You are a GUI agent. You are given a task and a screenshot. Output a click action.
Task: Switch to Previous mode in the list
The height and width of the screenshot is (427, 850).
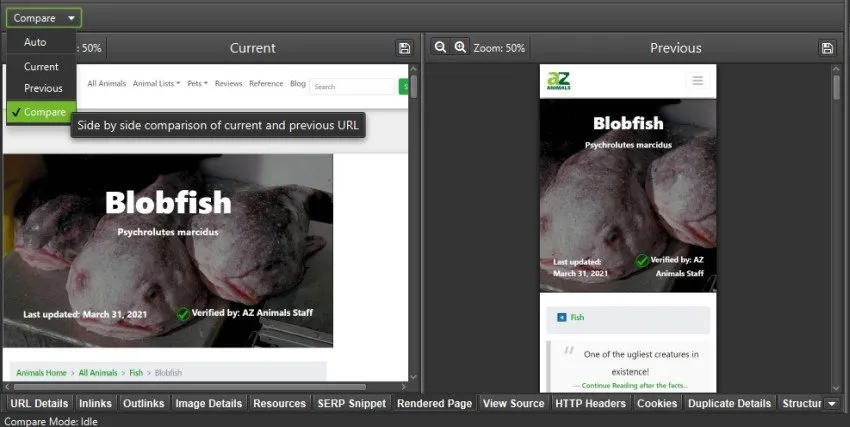coord(43,88)
